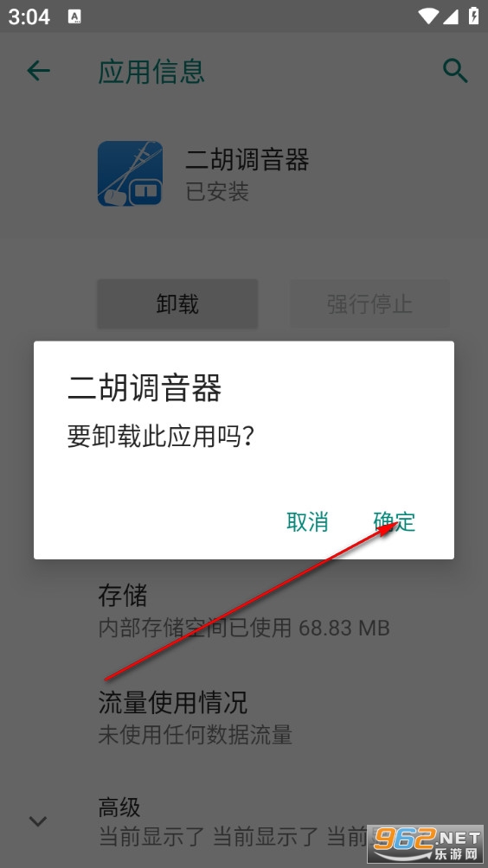Tap the Wi-Fi status icon

coord(428,16)
